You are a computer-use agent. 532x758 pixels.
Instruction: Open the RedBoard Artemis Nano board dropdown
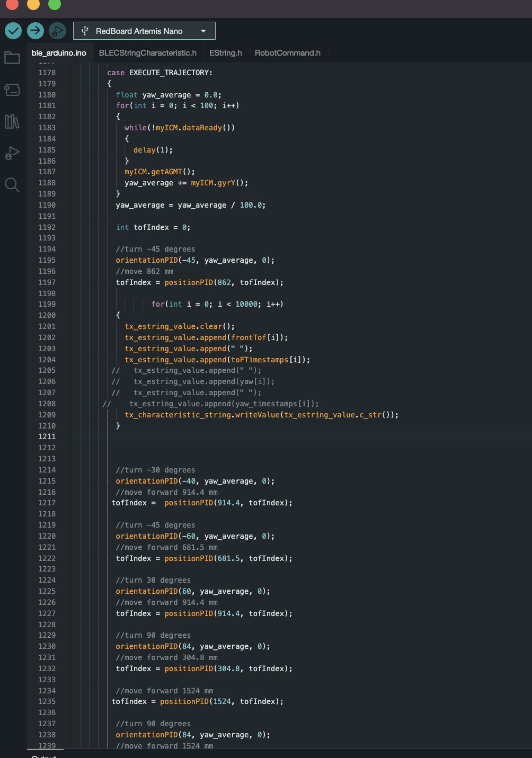[x=144, y=31]
